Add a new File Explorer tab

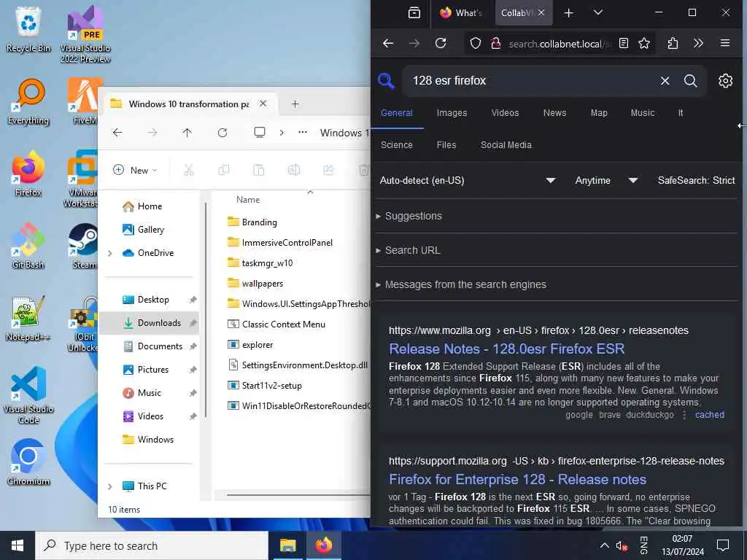(x=295, y=104)
